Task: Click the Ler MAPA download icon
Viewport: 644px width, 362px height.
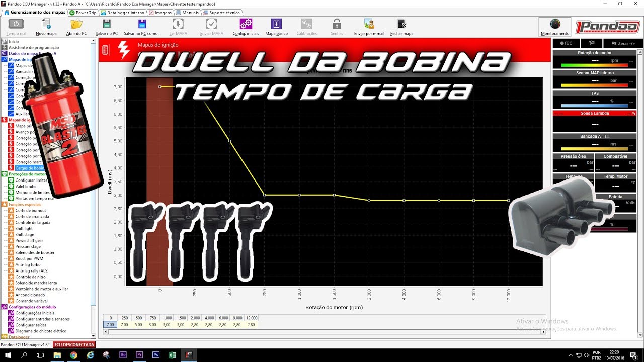Action: [x=178, y=24]
